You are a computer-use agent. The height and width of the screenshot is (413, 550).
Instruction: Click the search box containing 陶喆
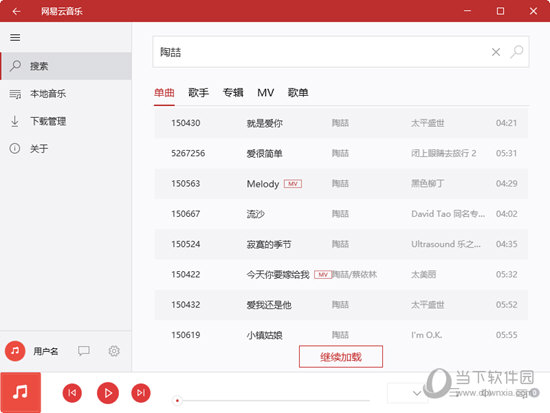coord(340,52)
